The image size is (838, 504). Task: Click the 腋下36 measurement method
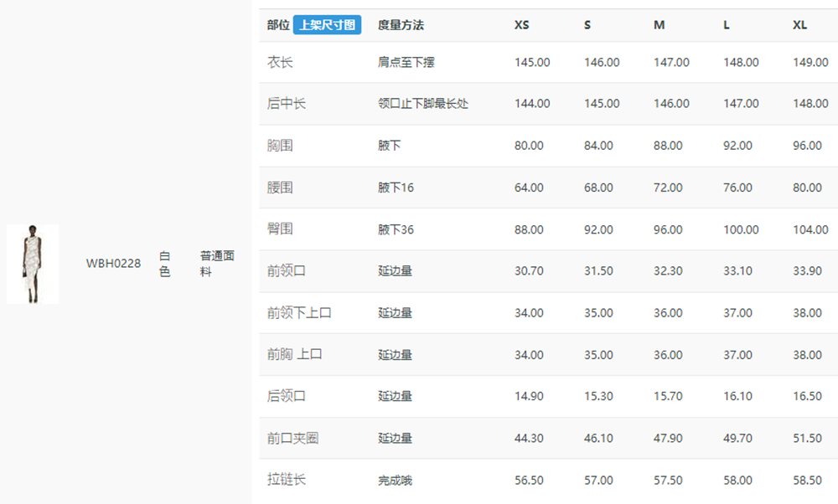[x=396, y=229]
